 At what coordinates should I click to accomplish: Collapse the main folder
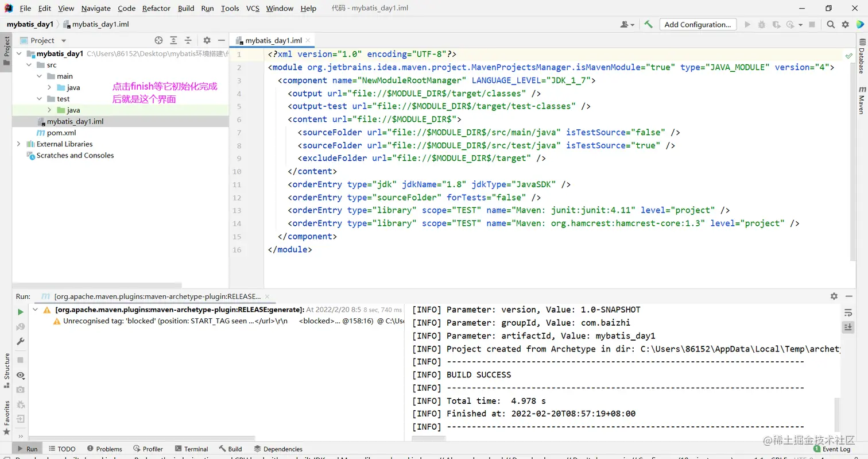(x=40, y=76)
